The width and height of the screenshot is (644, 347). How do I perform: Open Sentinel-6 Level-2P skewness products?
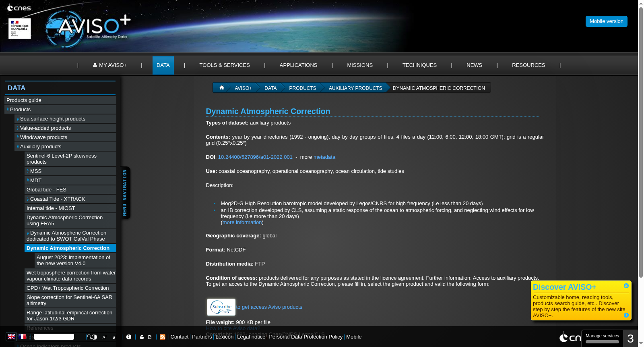(x=70, y=159)
